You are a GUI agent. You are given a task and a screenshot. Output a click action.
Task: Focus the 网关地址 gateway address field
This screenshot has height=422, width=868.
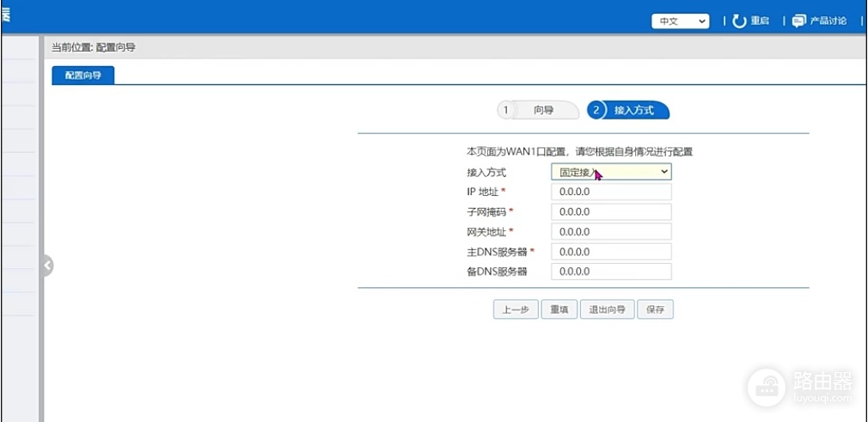coord(611,231)
